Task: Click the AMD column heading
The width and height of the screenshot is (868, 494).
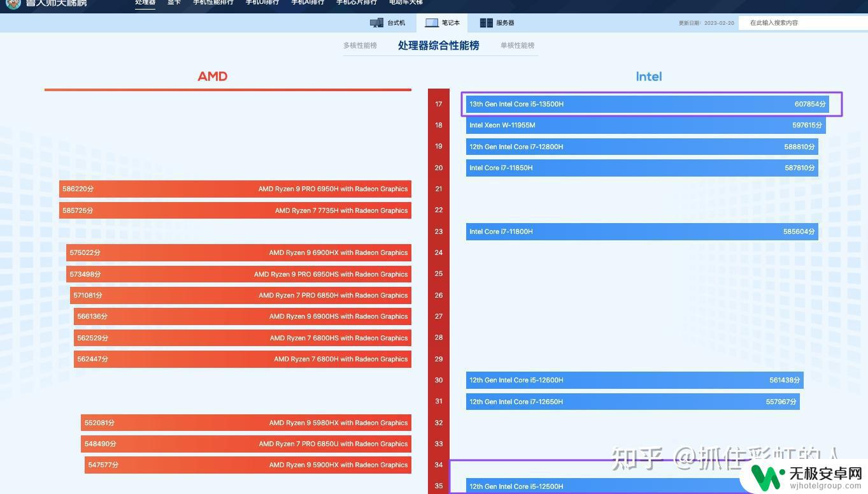Action: pos(213,76)
